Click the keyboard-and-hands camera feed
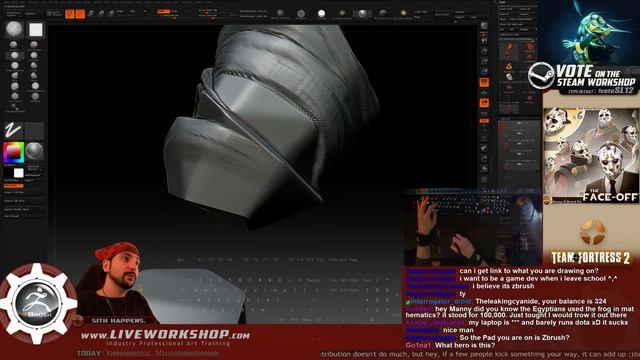 (x=473, y=228)
